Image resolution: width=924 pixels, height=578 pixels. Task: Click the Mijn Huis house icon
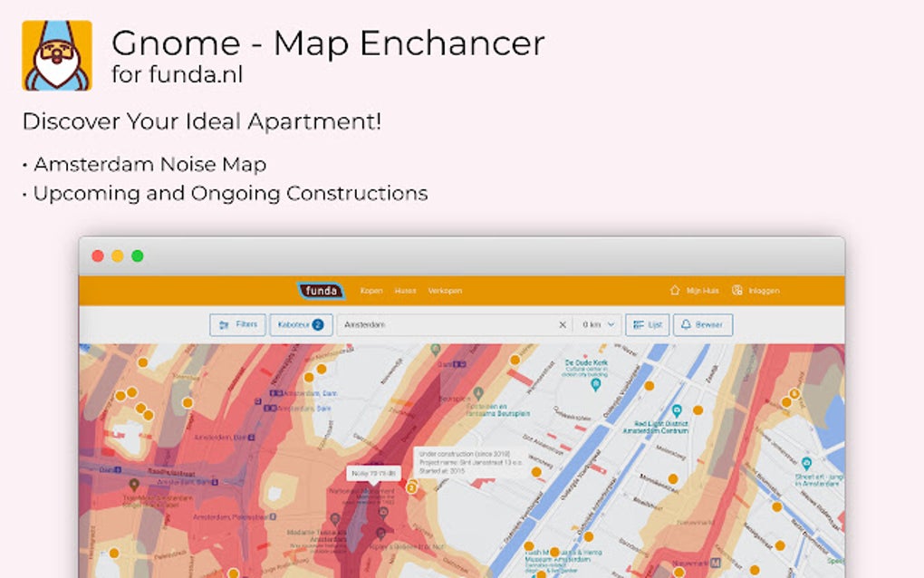pyautogui.click(x=675, y=290)
